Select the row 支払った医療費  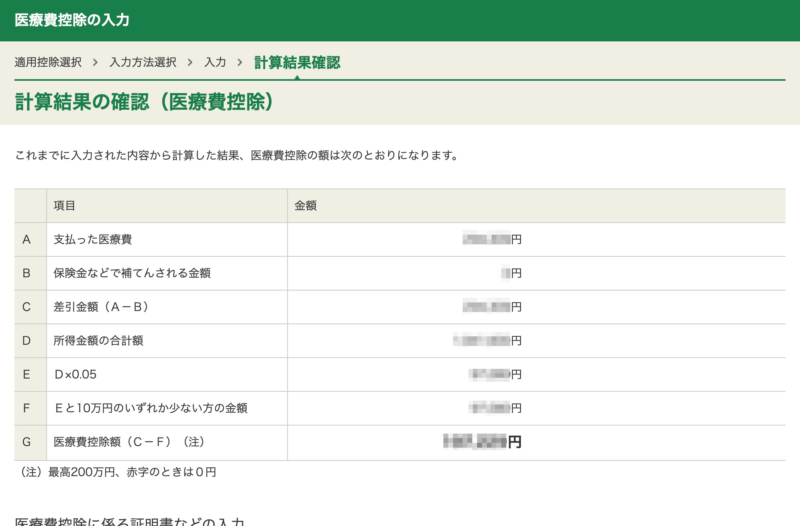(399, 239)
